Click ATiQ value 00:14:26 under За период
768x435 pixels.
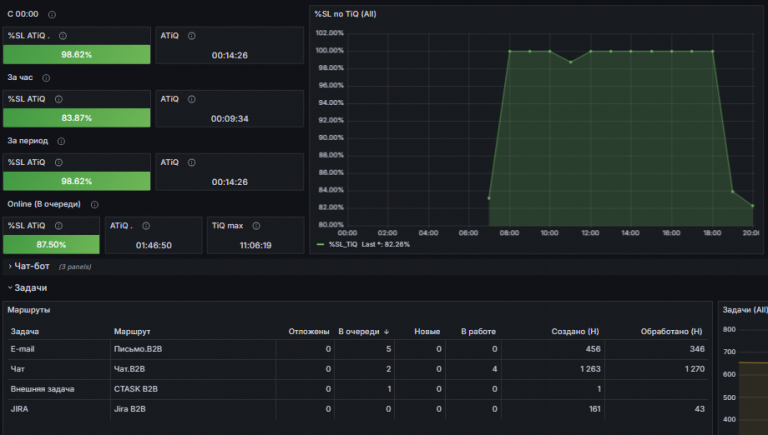click(x=230, y=182)
